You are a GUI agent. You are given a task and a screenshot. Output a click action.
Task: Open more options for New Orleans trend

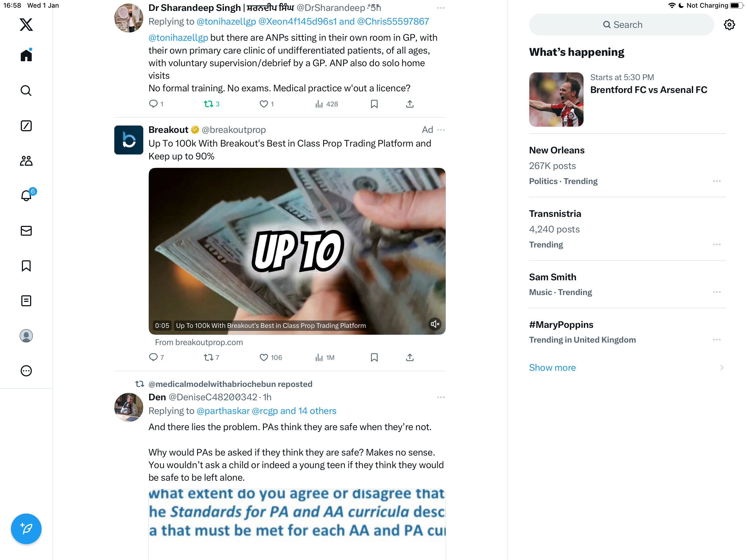tap(717, 181)
